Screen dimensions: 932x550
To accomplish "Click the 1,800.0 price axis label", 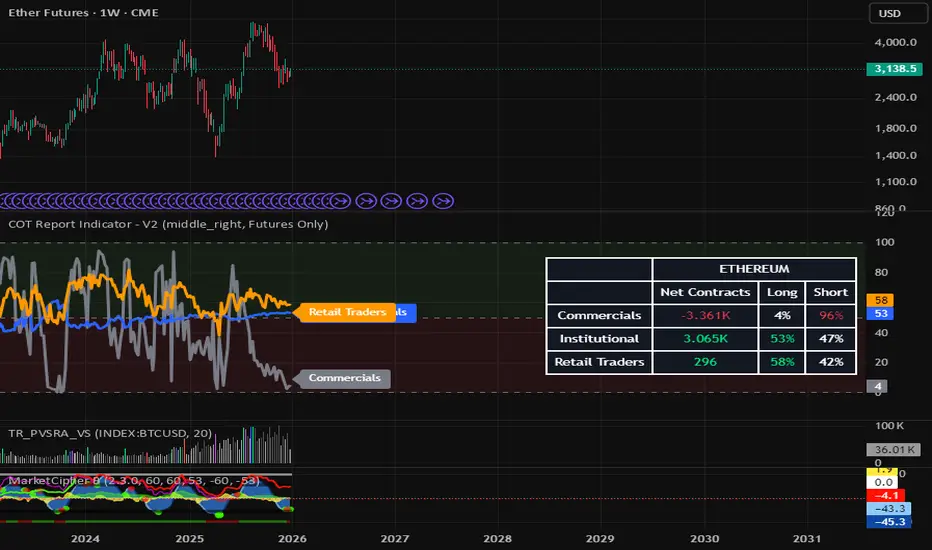I will coord(895,128).
